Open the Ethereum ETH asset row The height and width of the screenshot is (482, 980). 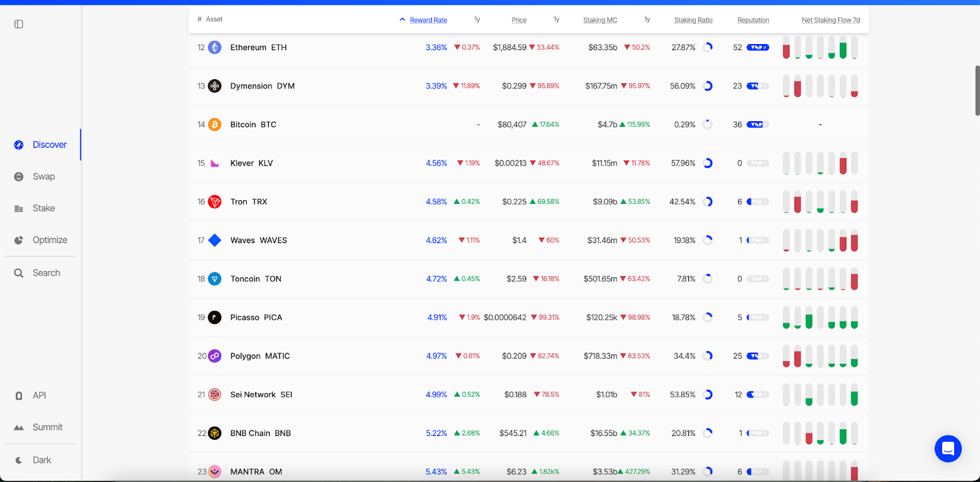[529, 47]
